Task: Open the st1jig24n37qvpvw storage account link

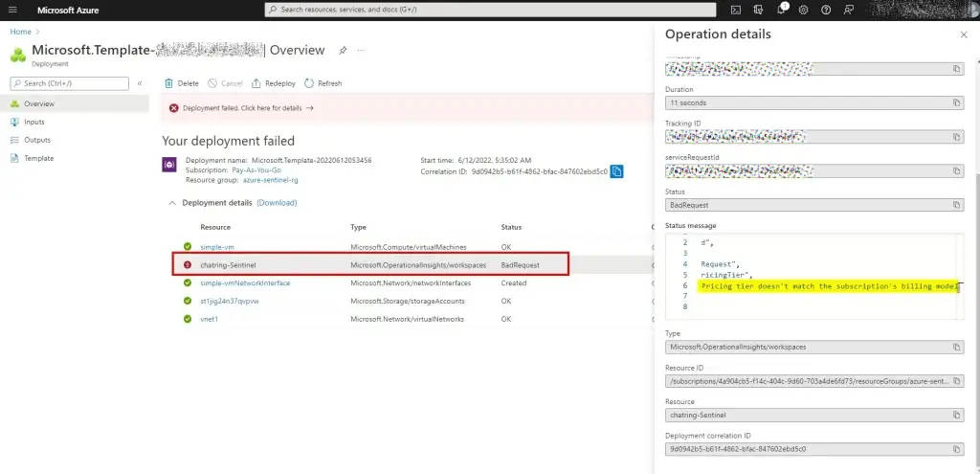Action: (230, 302)
